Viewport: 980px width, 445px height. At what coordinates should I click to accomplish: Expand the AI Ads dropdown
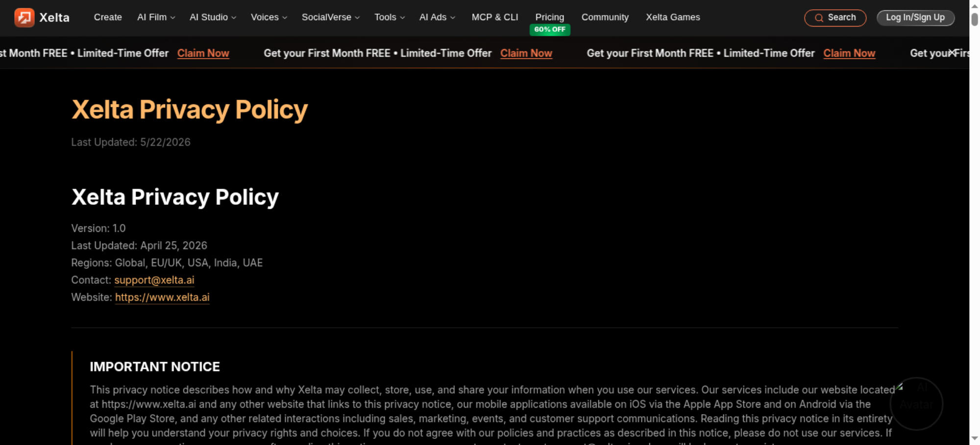(x=437, y=17)
